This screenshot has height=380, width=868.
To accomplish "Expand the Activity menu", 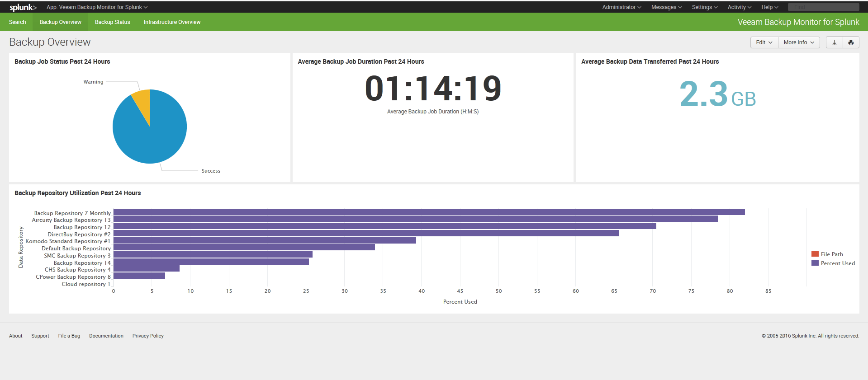I will click(739, 7).
